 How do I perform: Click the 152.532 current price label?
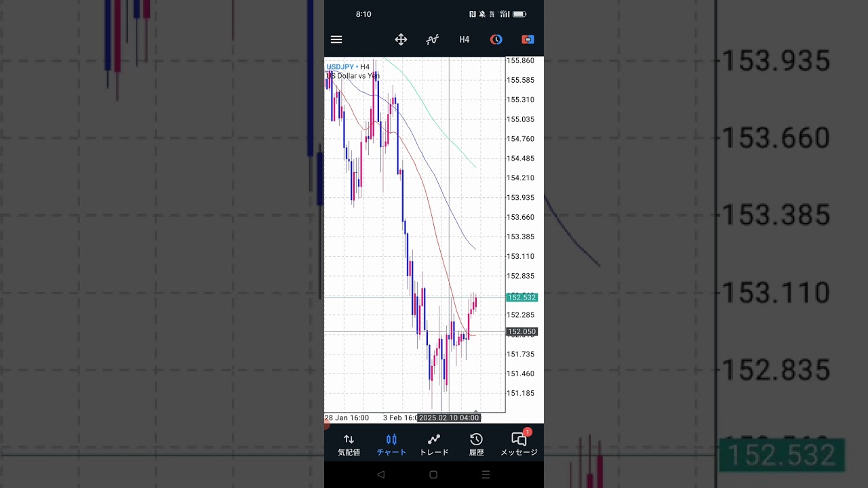click(521, 298)
